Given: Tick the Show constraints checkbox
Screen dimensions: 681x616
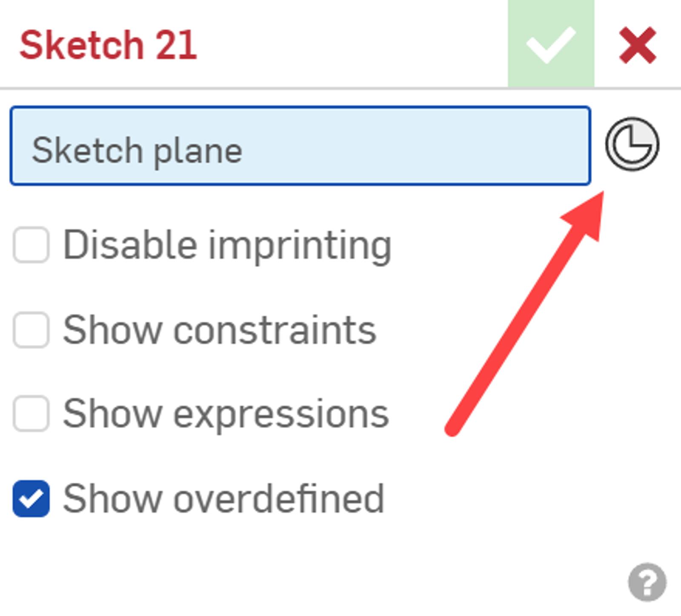Looking at the screenshot, I should point(31,330).
